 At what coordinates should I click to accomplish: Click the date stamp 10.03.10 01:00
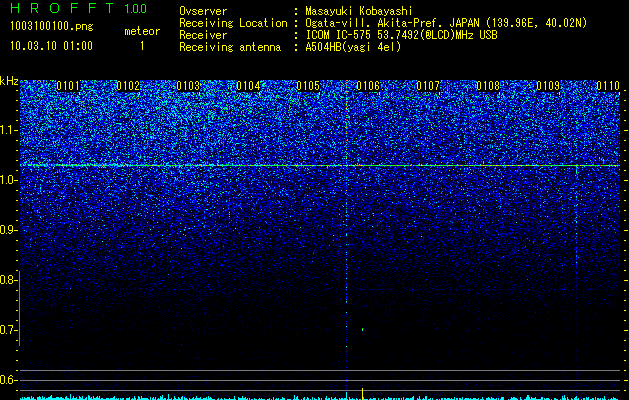51,46
